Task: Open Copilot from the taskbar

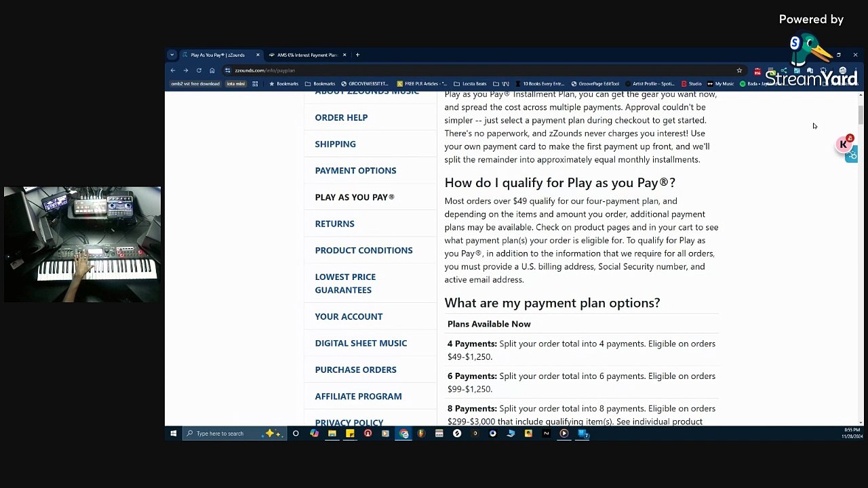Action: point(314,434)
